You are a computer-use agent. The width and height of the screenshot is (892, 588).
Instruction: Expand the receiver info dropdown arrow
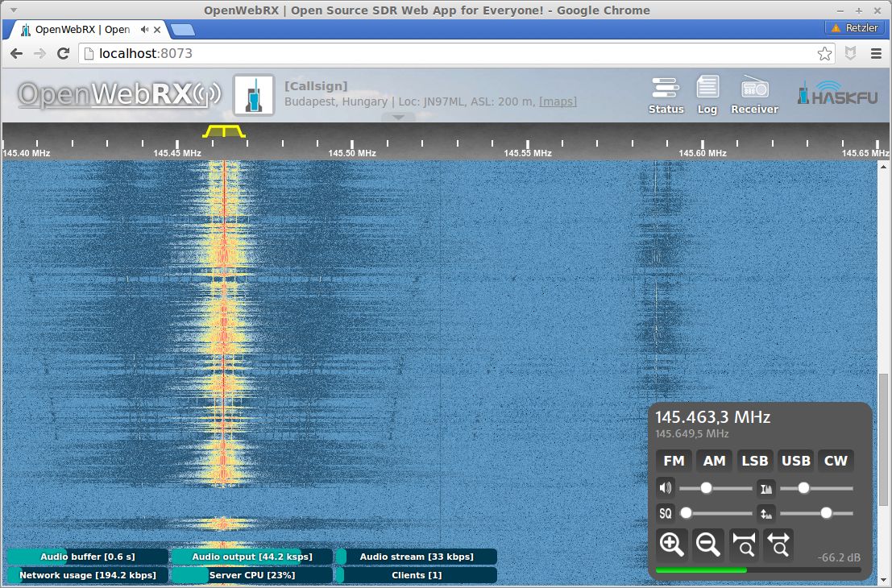[397, 118]
